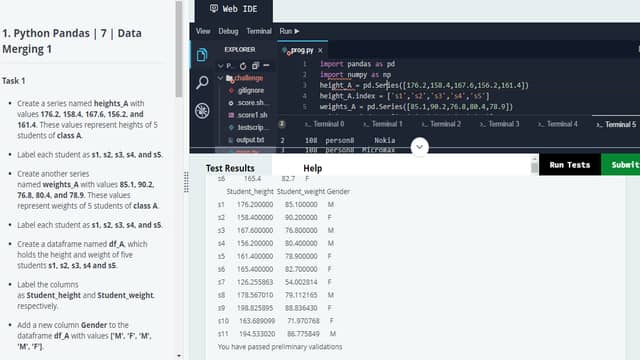Switch to Terminal 0 tab
640x360 pixels.
coord(324,124)
